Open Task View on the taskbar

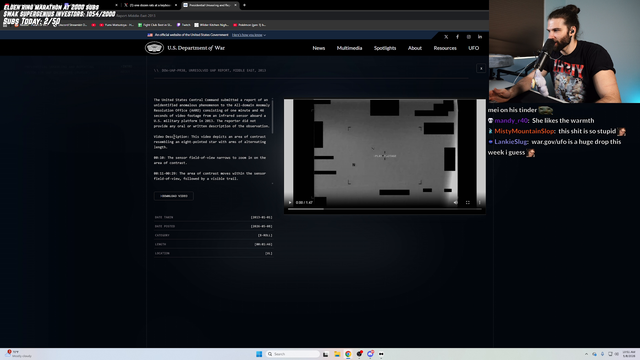pyautogui.click(x=325, y=354)
